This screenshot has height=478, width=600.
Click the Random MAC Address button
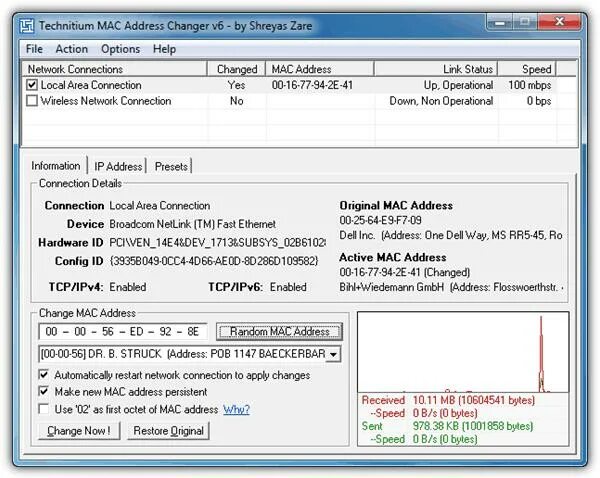[279, 331]
